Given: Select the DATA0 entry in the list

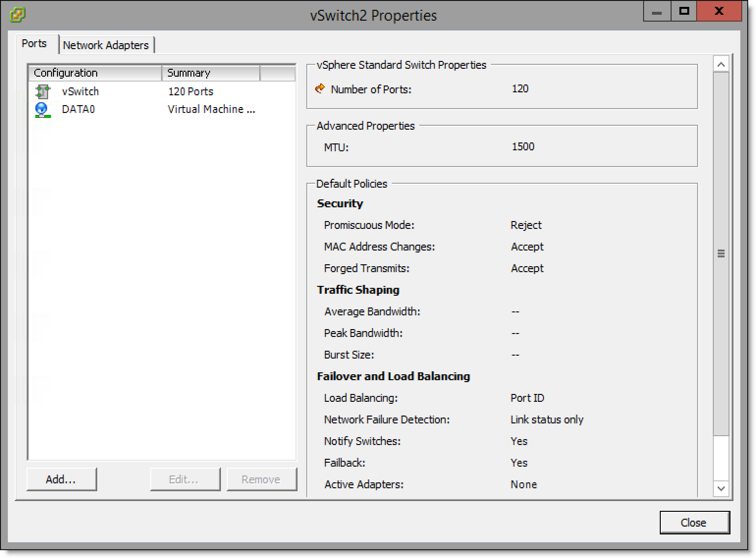Looking at the screenshot, I should 79,110.
